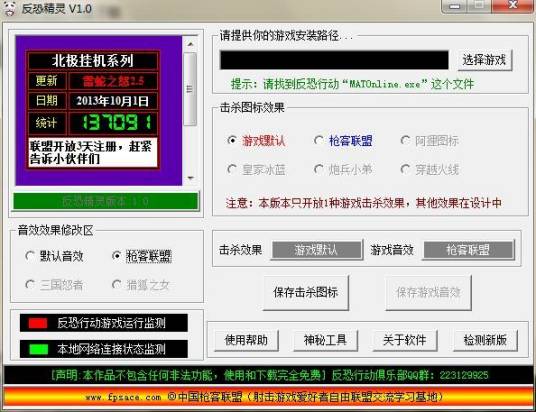Click the www.fpsace.com footer link
Image resolution: width=536 pixels, height=412 pixels.
tap(123, 397)
